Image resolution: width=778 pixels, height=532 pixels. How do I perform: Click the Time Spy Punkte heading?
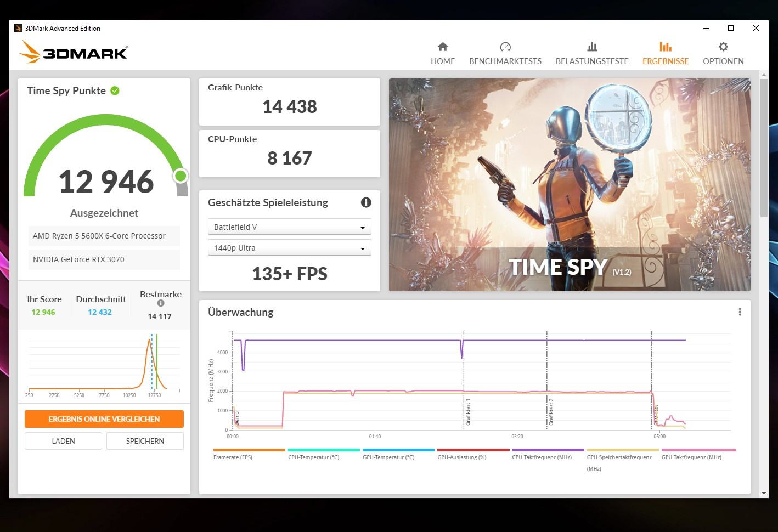[x=66, y=90]
